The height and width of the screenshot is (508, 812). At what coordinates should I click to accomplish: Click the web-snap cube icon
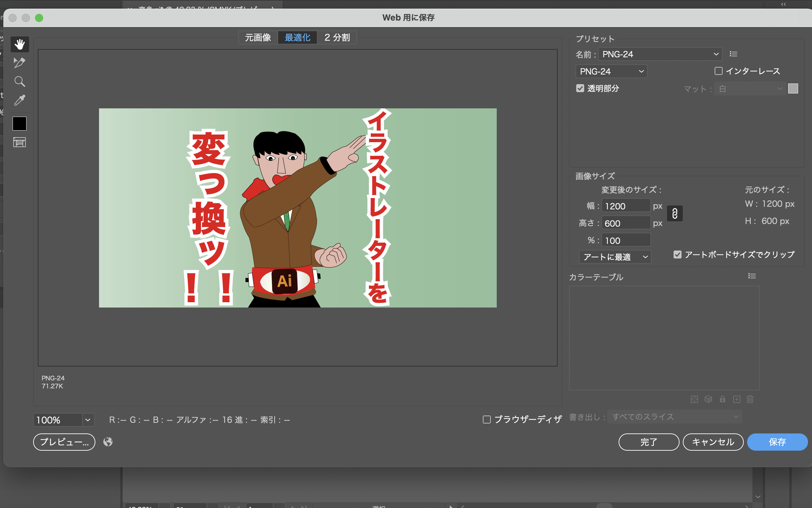click(x=708, y=399)
